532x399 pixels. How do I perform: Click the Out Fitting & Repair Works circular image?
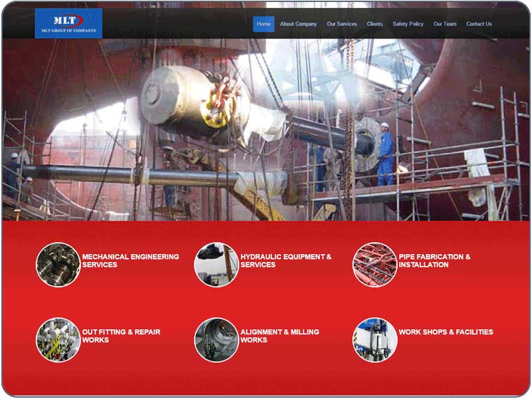point(58,340)
